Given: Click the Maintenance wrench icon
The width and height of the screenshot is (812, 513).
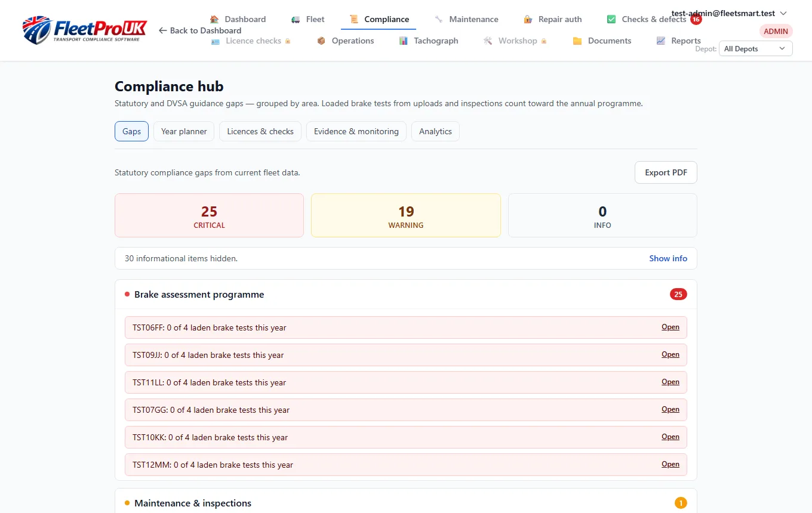Looking at the screenshot, I should (439, 19).
